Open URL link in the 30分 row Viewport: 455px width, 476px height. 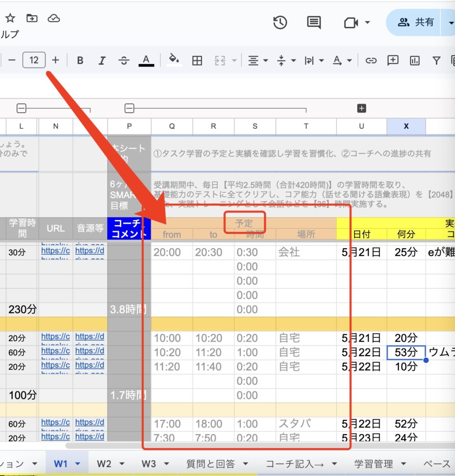click(55, 252)
